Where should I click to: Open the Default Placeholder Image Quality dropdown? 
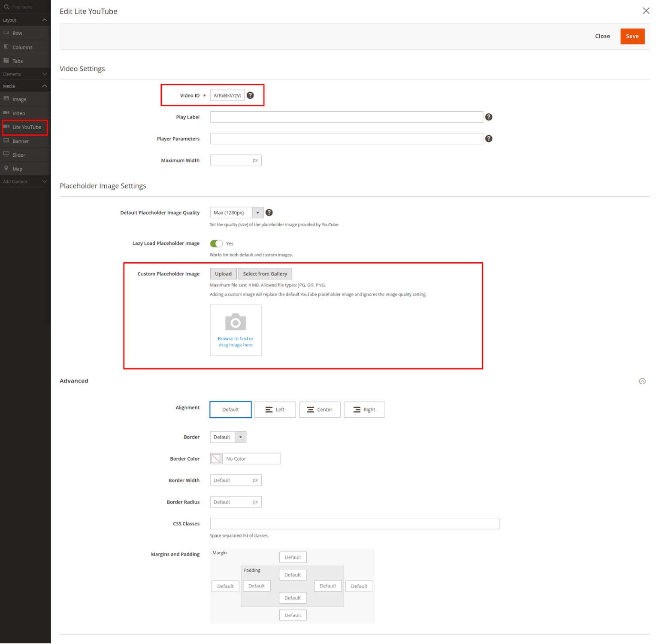[x=257, y=213]
